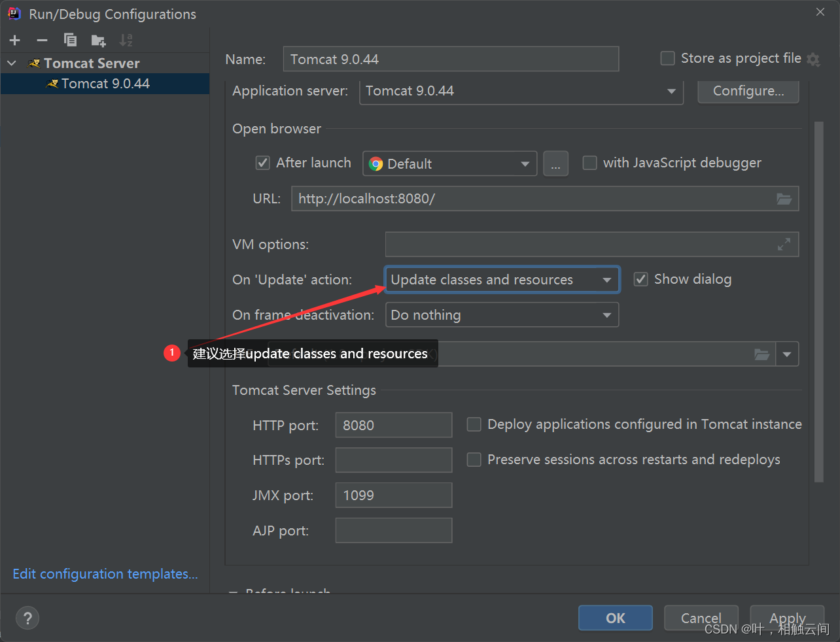Screen dimensions: 840x642
Task: Collapse the Tomcat Server tree node
Action: point(12,63)
